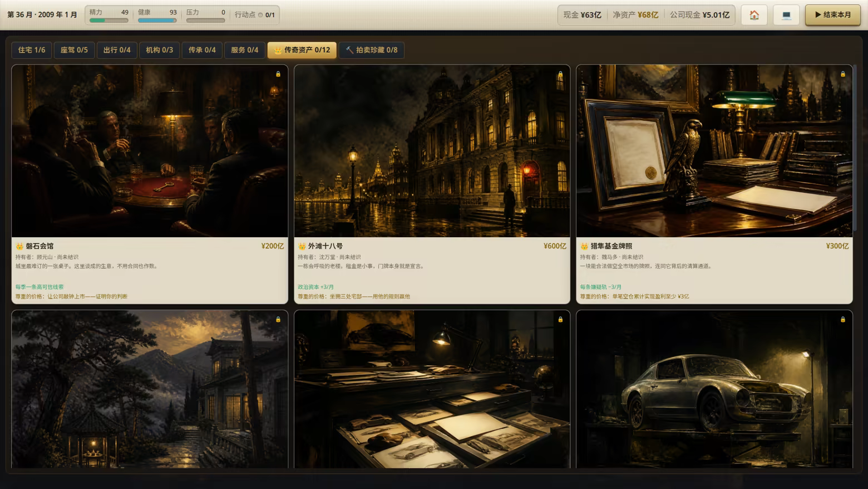Click the lock icon on 外滩十八号 card
Image resolution: width=868 pixels, height=489 pixels.
tap(560, 74)
